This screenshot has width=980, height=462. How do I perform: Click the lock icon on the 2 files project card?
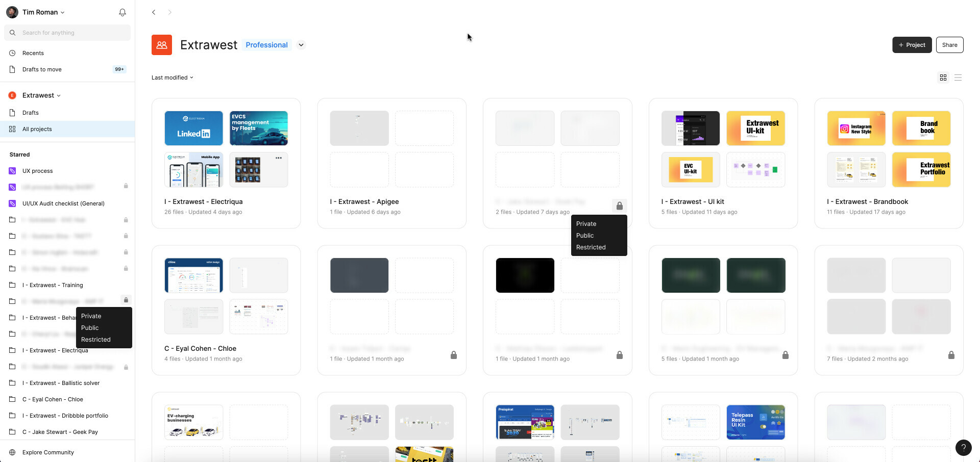(619, 206)
